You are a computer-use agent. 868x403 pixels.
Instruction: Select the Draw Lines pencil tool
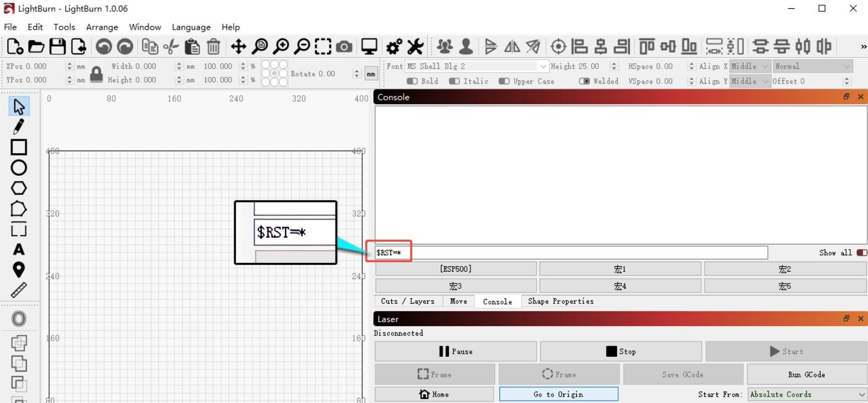tap(19, 127)
